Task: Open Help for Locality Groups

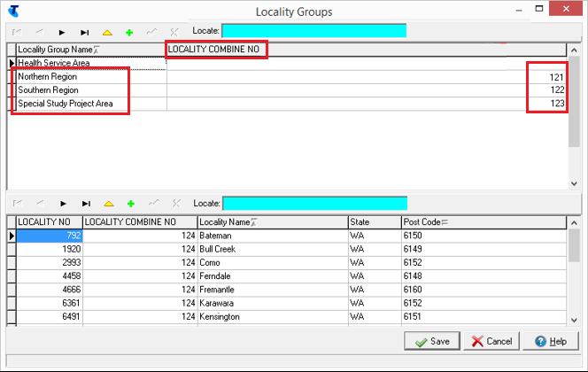Action: pos(551,341)
